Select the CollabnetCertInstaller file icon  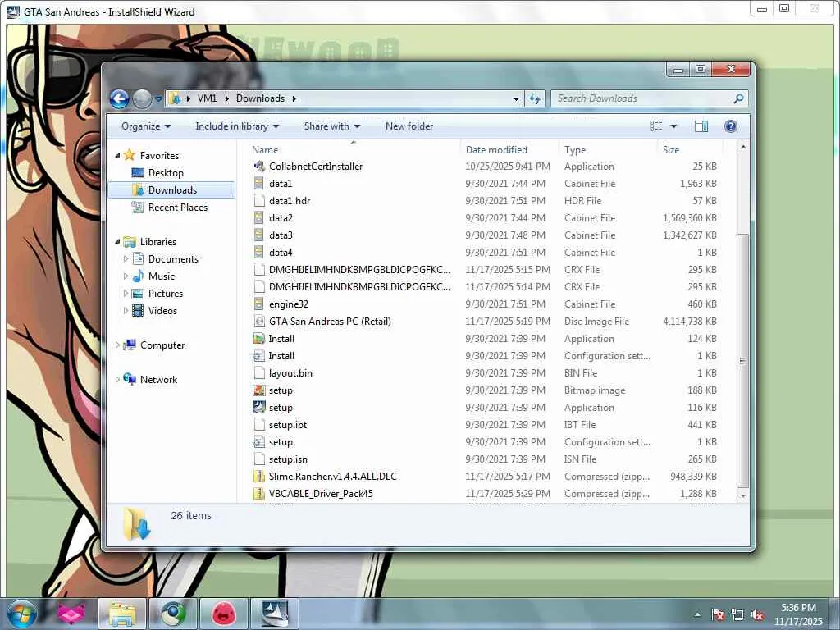click(259, 167)
